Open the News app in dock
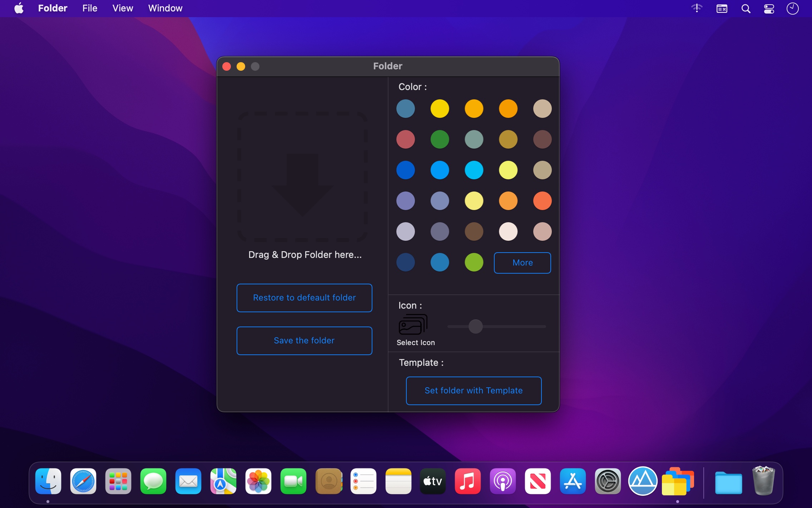812x508 pixels. [x=538, y=481]
